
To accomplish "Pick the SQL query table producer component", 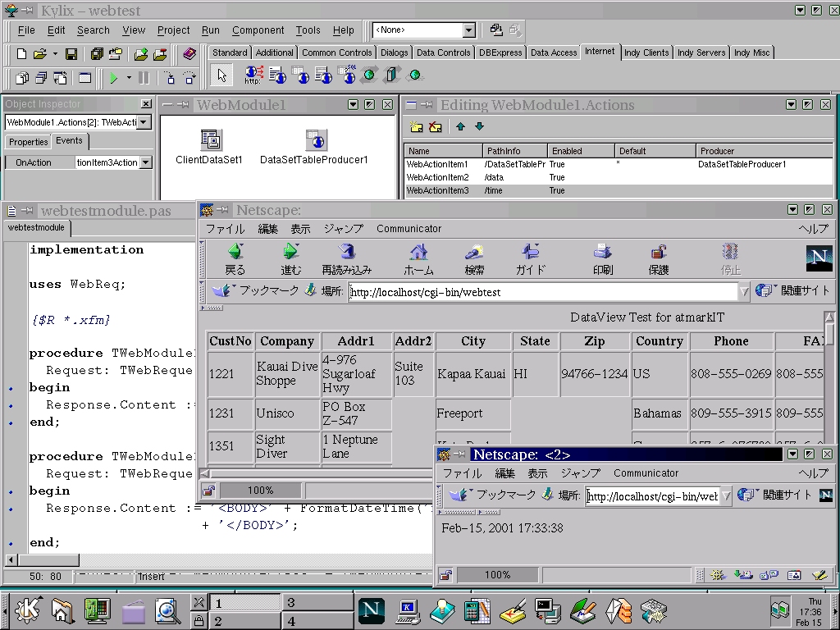I will coord(347,75).
